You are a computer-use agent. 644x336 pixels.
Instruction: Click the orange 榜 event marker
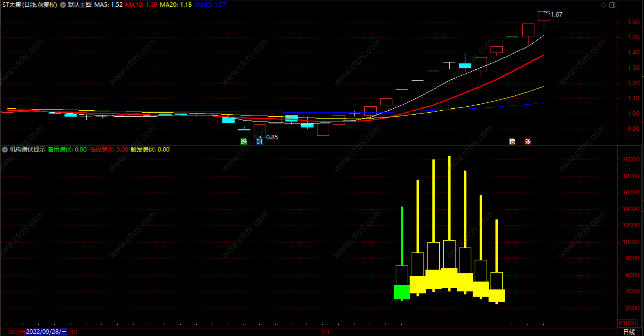pyautogui.click(x=512, y=141)
